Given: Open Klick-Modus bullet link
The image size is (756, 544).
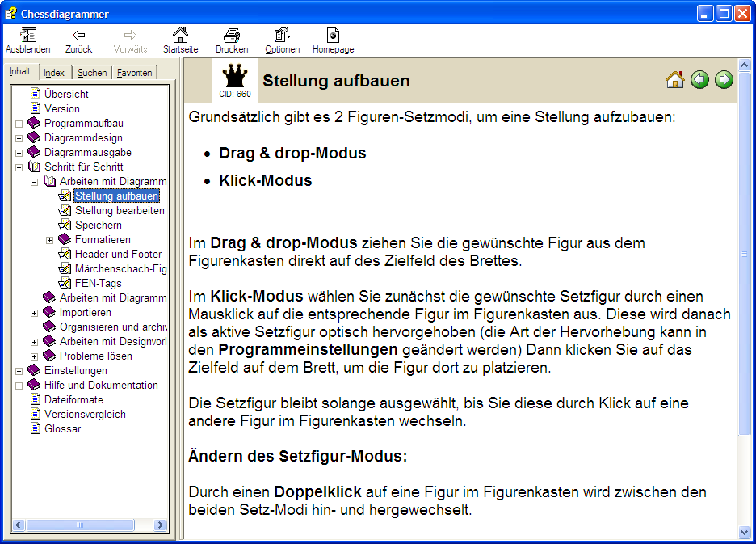Looking at the screenshot, I should click(x=266, y=180).
